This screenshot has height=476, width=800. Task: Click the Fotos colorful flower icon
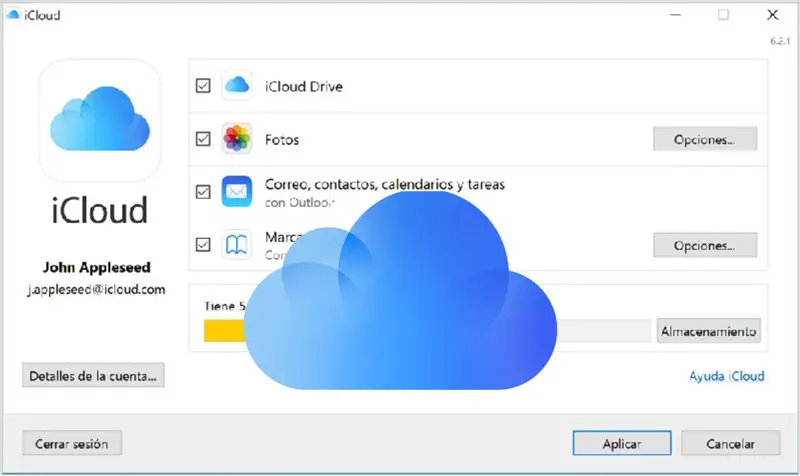[x=237, y=138]
